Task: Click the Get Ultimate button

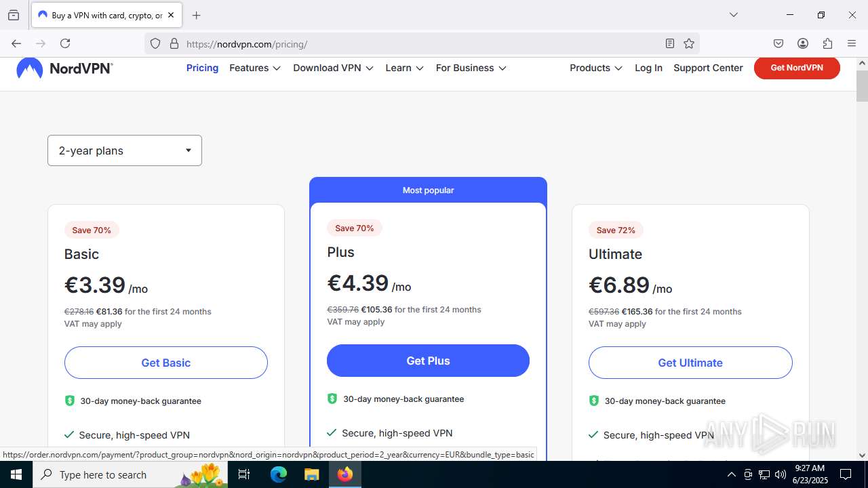Action: tap(690, 363)
